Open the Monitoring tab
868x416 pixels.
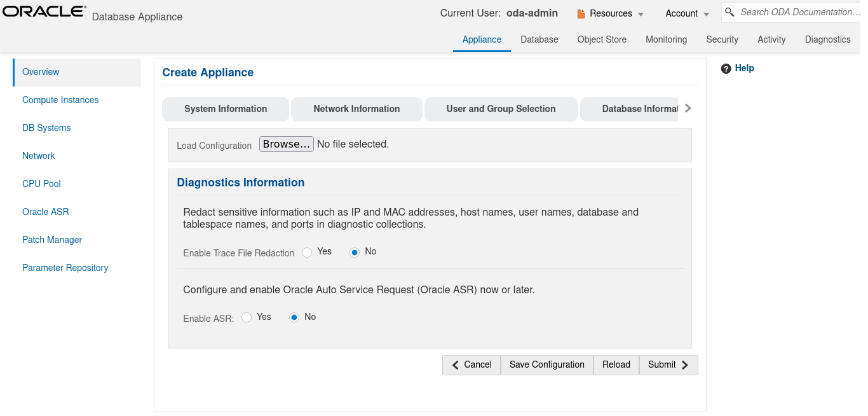click(x=666, y=39)
